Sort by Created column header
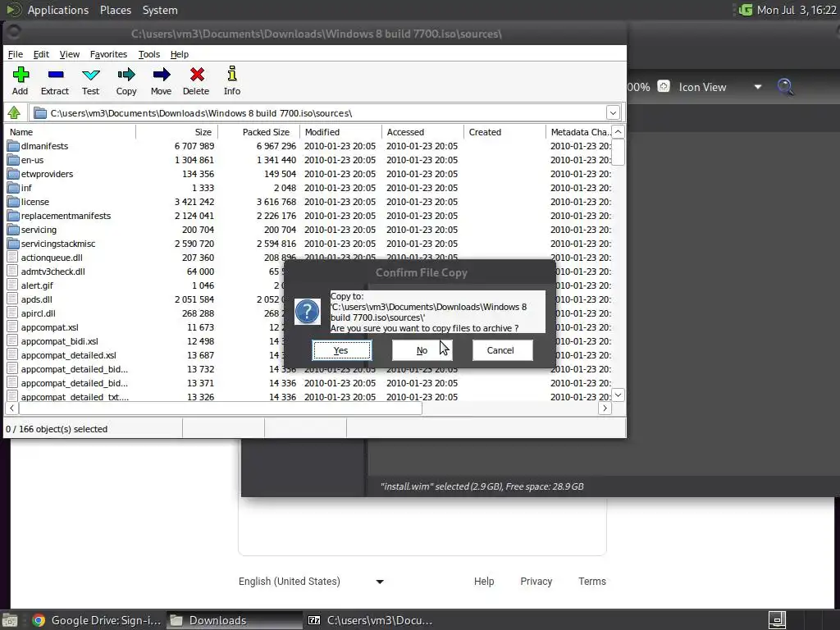Image resolution: width=840 pixels, height=630 pixels. tap(504, 132)
